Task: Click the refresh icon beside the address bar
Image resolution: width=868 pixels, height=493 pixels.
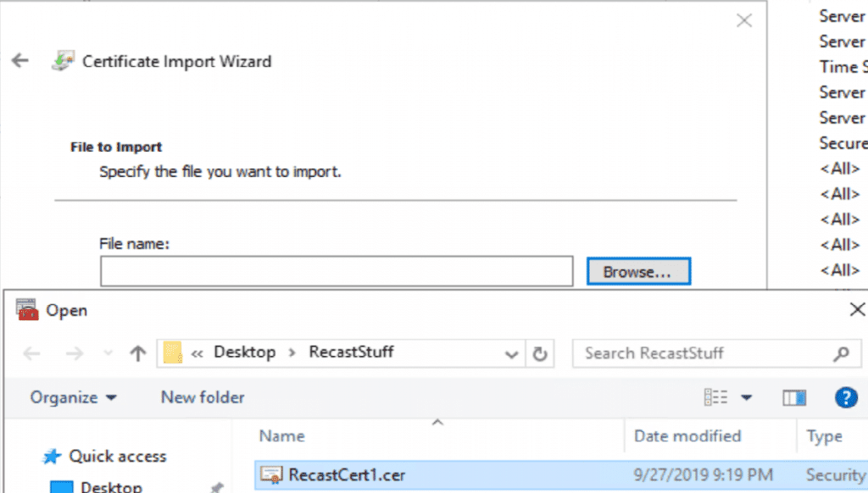Action: [541, 352]
